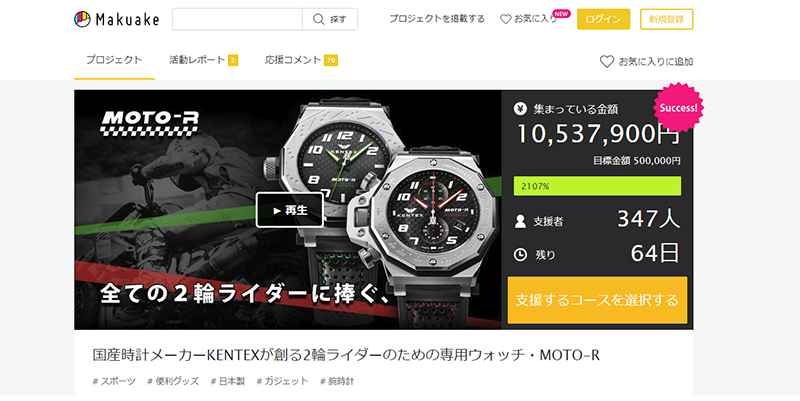Click the ログイン button
The image size is (800, 401).
tap(604, 19)
